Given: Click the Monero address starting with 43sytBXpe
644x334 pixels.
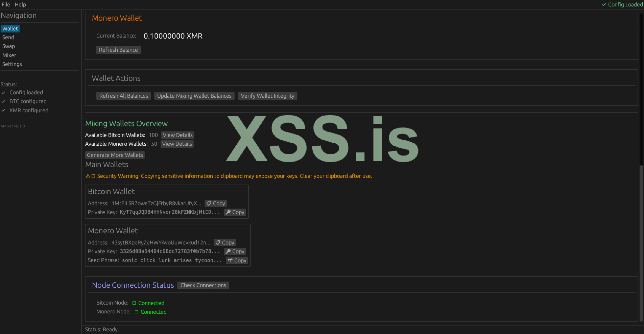Looking at the screenshot, I should tap(161, 242).
